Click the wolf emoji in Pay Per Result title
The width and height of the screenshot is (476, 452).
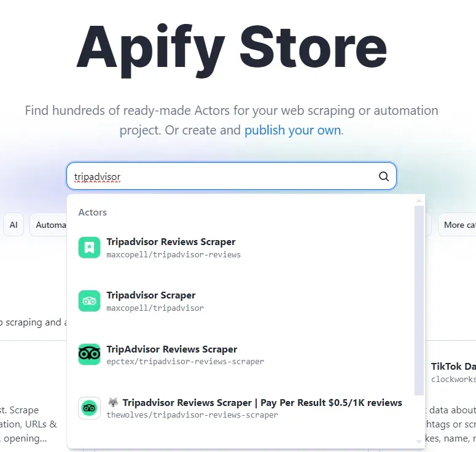[113, 402]
